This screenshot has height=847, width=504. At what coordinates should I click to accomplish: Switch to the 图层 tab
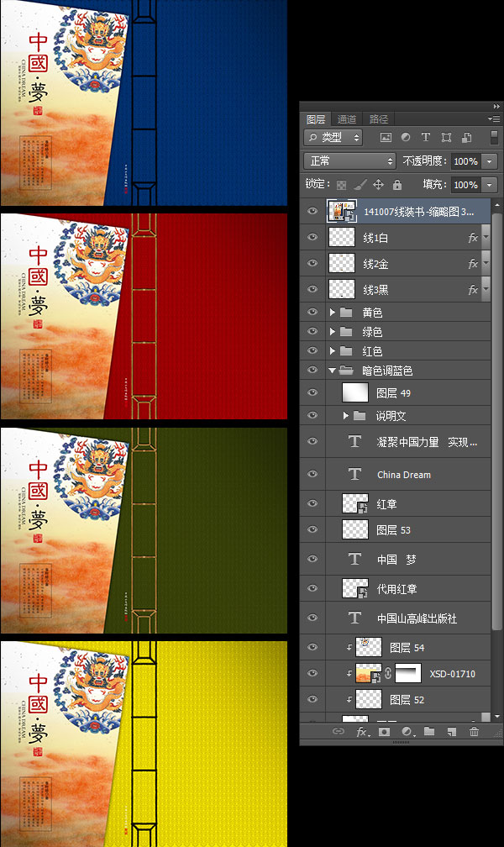(x=316, y=118)
